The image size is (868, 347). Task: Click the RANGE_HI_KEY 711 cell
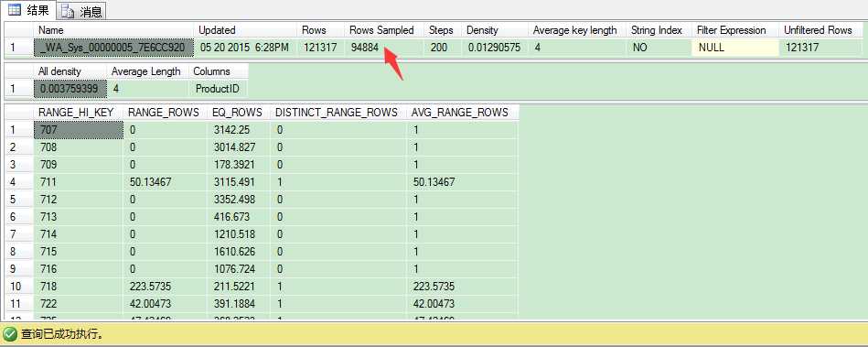click(79, 182)
